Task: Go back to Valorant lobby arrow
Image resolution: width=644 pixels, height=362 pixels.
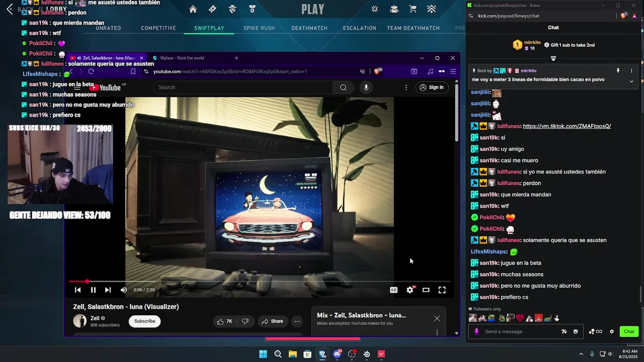Action: click(x=10, y=9)
